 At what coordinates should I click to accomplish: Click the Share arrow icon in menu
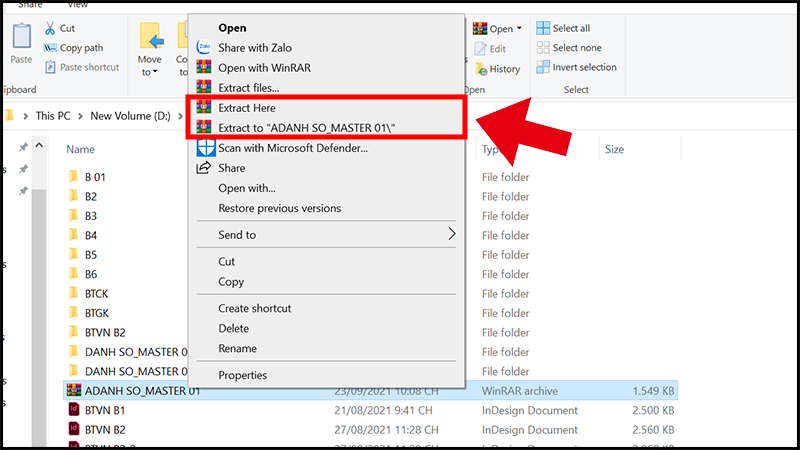point(204,167)
